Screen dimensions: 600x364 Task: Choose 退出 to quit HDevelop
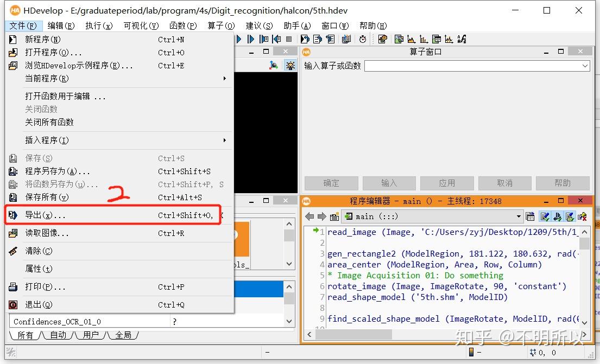pos(119,305)
